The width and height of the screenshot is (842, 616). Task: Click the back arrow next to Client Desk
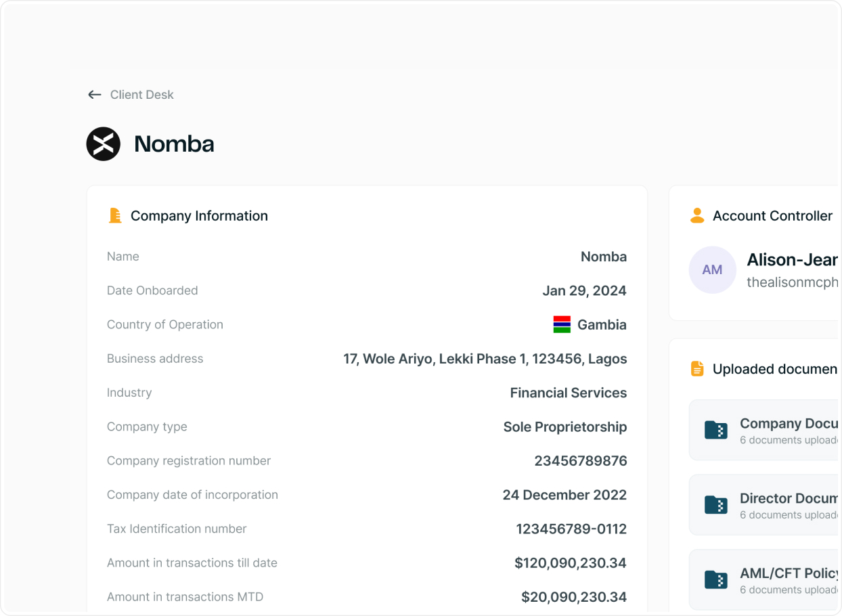95,95
